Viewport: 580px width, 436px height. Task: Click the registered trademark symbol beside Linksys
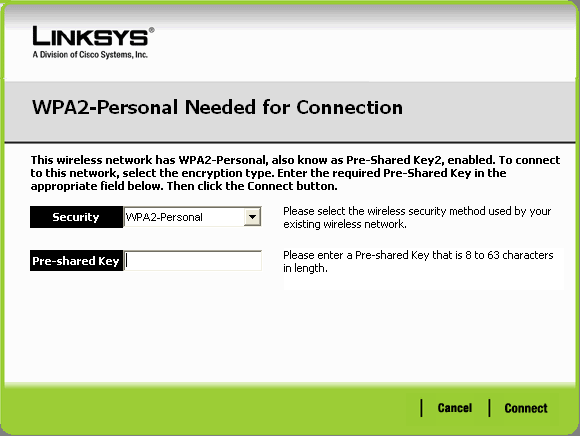pos(152,30)
